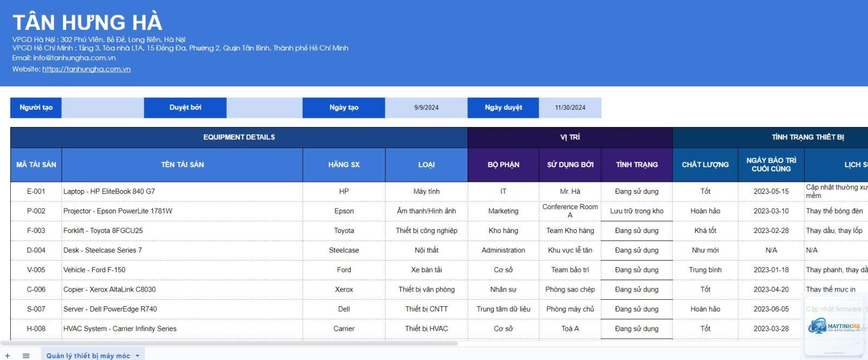Select the EQUIPMENT DETAILS header cell
868x360 pixels.
(239, 137)
